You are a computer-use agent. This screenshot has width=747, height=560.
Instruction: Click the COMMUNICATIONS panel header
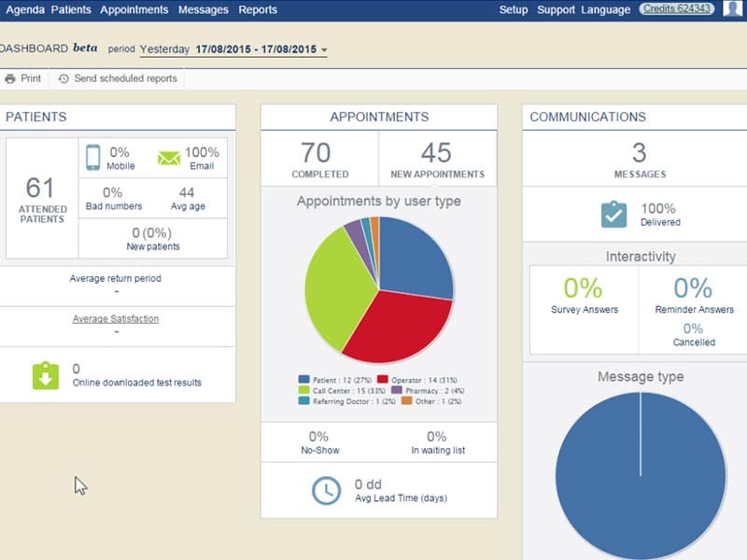[x=588, y=118]
